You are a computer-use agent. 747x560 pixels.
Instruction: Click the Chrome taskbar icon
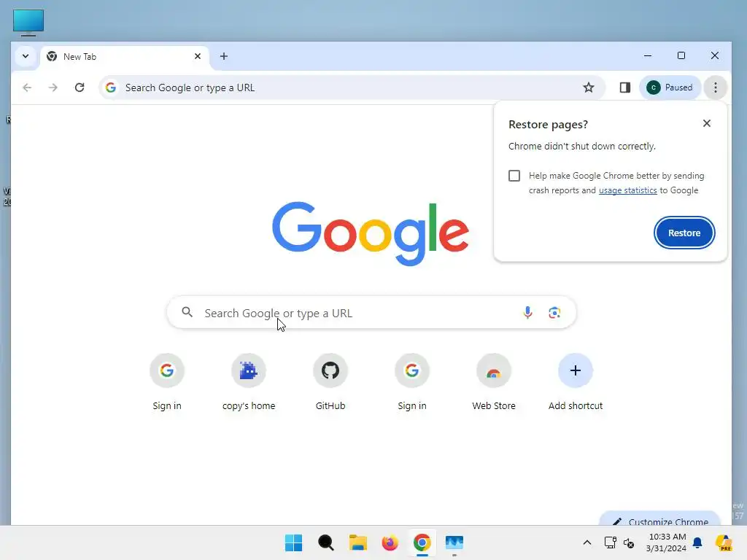422,542
